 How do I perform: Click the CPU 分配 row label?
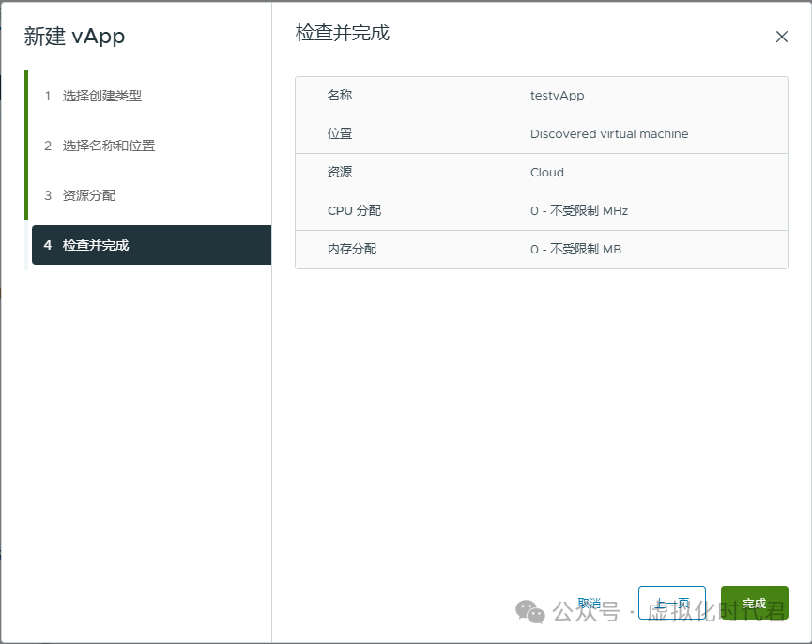coord(354,210)
